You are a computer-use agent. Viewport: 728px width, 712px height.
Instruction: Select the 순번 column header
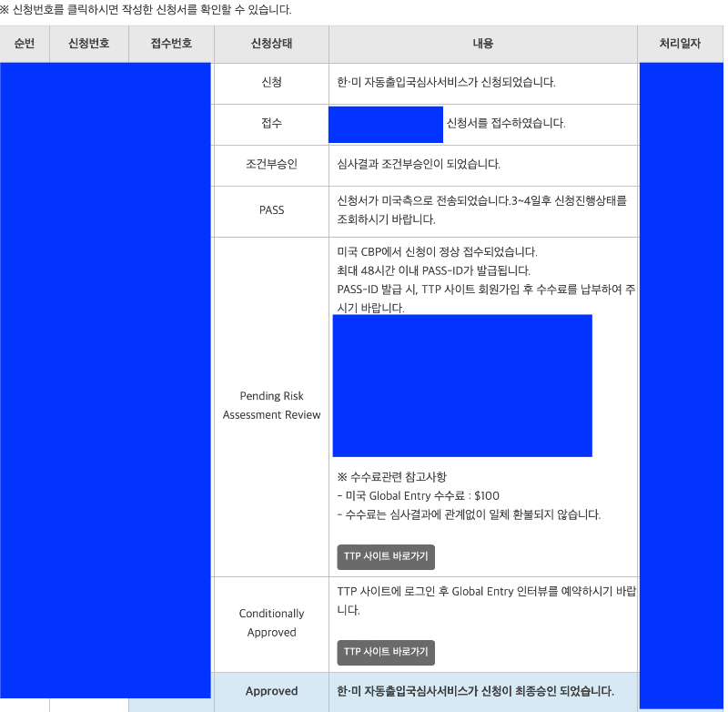pos(24,44)
